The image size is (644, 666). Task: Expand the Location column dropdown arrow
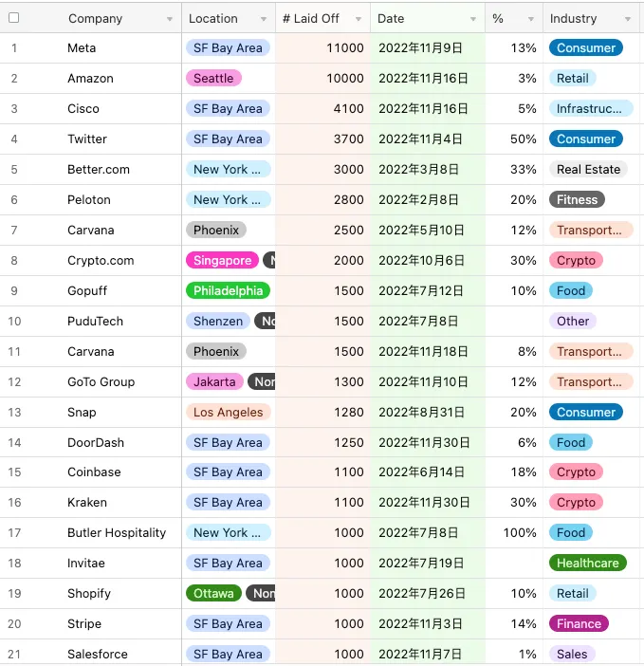pos(264,19)
